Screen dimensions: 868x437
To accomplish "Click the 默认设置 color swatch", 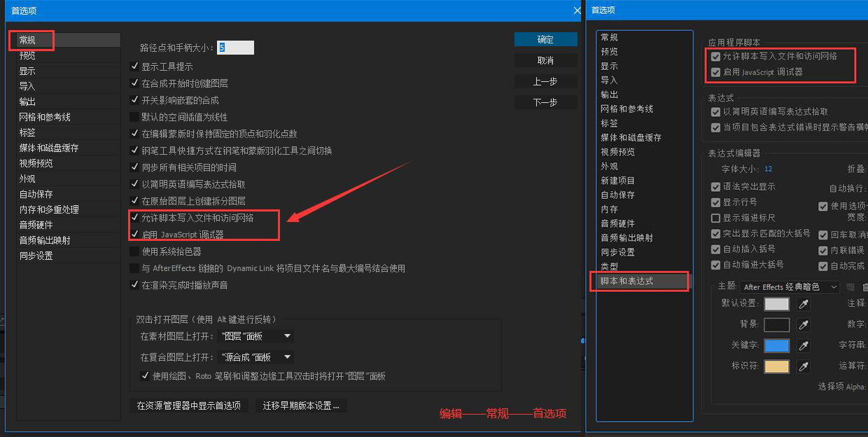I will [777, 304].
